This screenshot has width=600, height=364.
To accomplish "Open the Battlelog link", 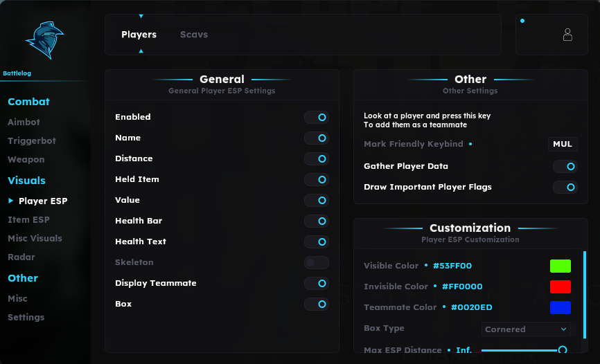I will [x=17, y=73].
